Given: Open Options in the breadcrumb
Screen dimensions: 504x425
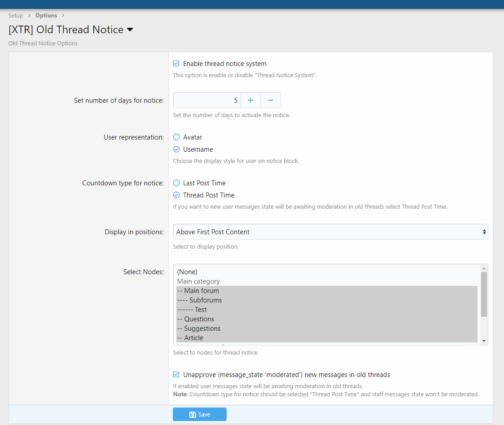Looking at the screenshot, I should coord(46,16).
